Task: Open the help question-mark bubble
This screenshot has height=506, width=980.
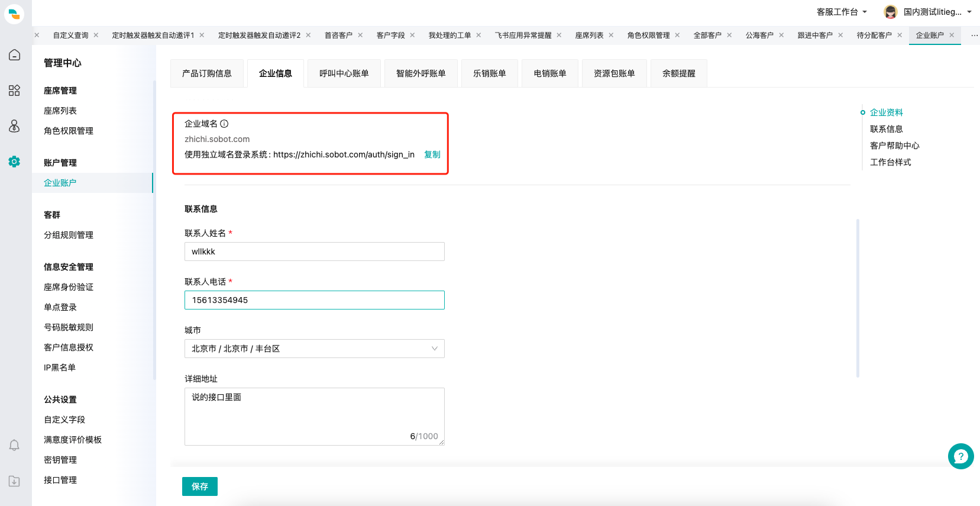Action: click(960, 456)
